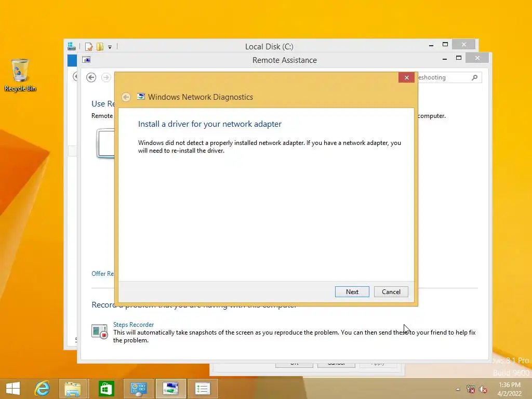Viewport: 532px width, 399px height.
Task: Minimize the Local Disk (C:) window
Action: tap(431, 46)
